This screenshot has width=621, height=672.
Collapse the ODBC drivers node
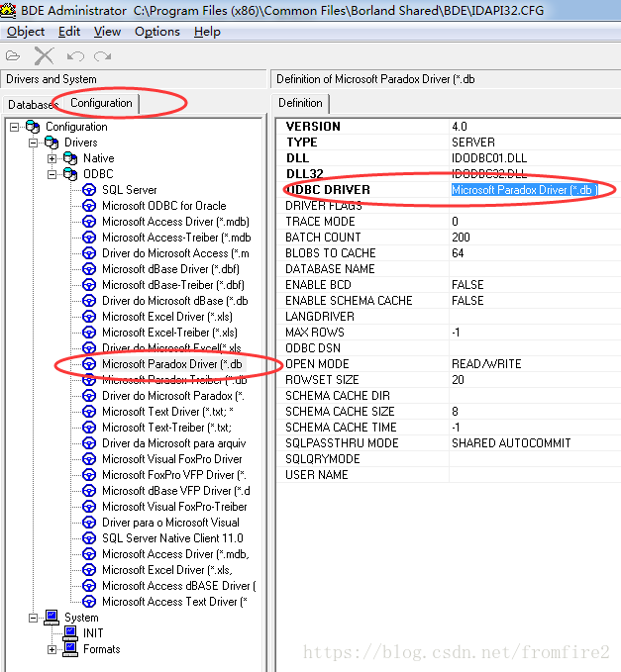click(x=52, y=174)
